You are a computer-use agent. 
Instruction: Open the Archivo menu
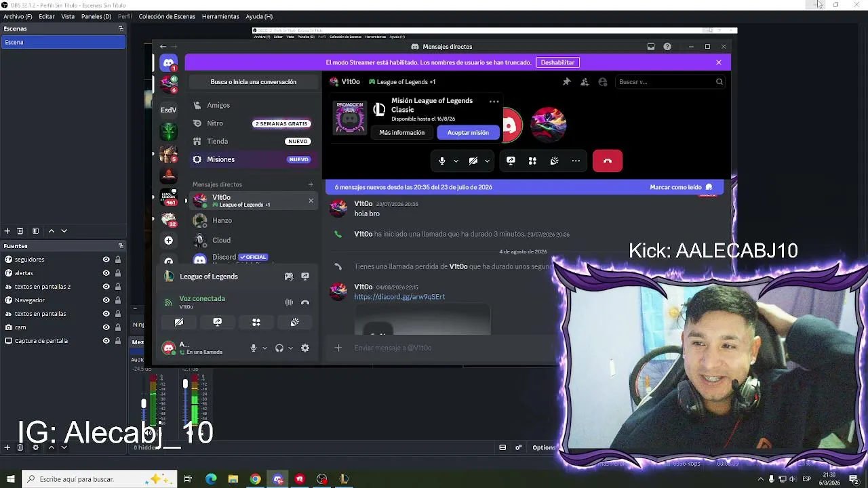(x=18, y=16)
